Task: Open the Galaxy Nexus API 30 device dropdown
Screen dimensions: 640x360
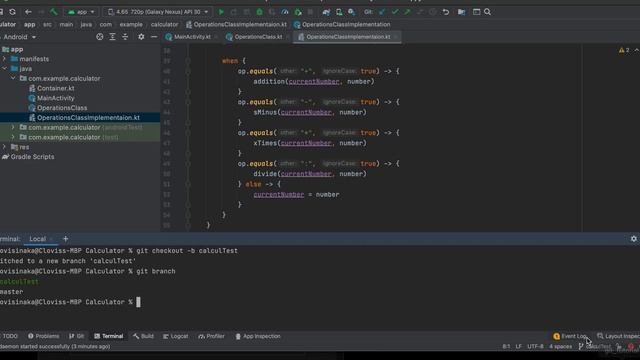Action: 158,12
